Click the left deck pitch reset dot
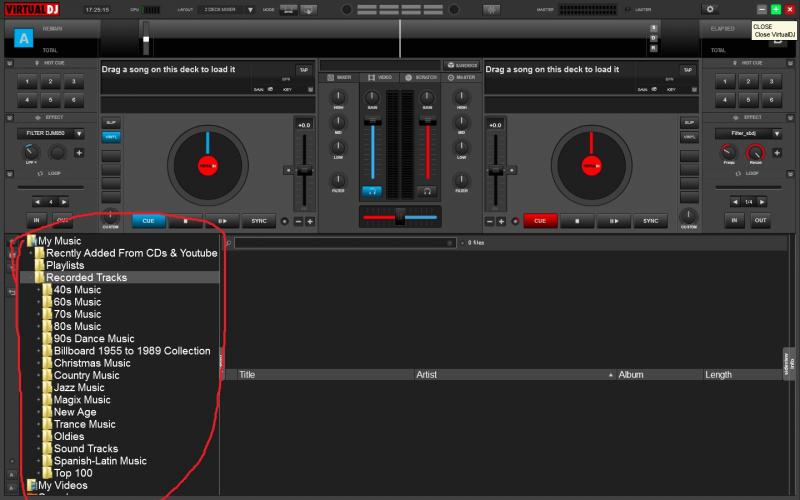Image resolution: width=800 pixels, height=500 pixels. (x=285, y=221)
